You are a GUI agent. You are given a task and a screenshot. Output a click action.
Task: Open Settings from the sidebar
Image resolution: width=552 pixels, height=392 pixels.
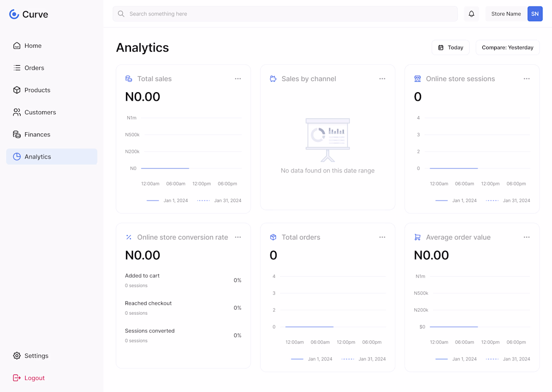pyautogui.click(x=51, y=356)
